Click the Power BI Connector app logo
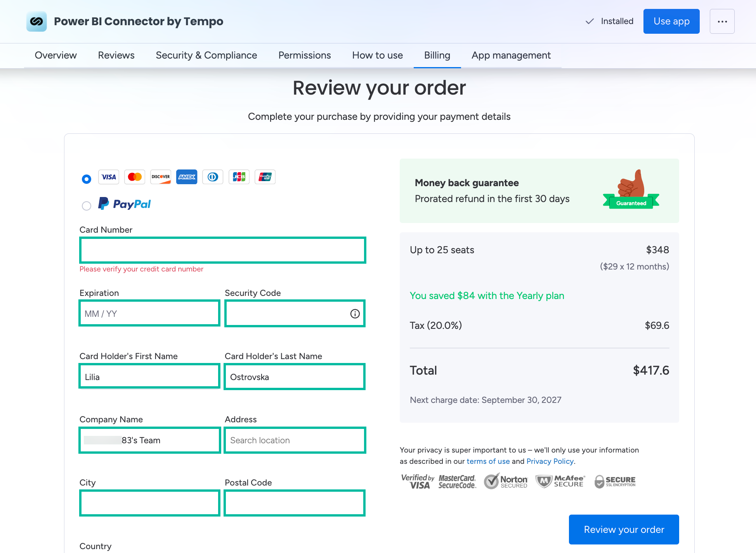Image resolution: width=756 pixels, height=553 pixels. (36, 21)
